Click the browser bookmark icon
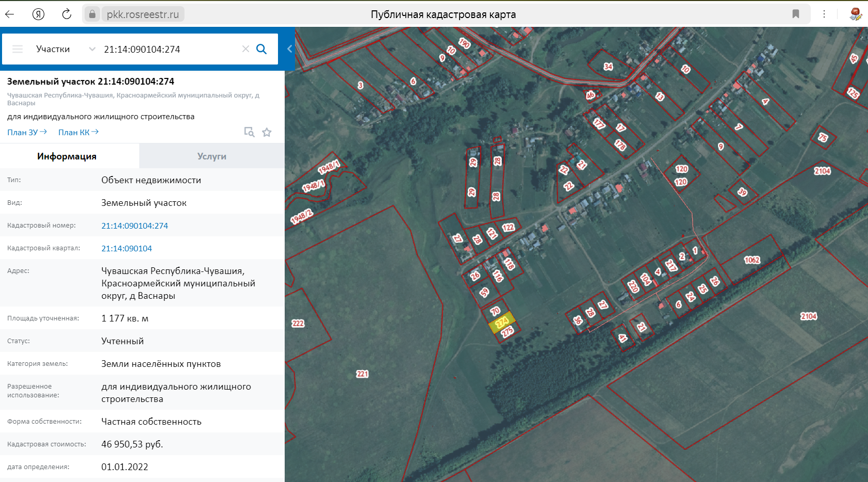This screenshot has width=868, height=482. (796, 14)
